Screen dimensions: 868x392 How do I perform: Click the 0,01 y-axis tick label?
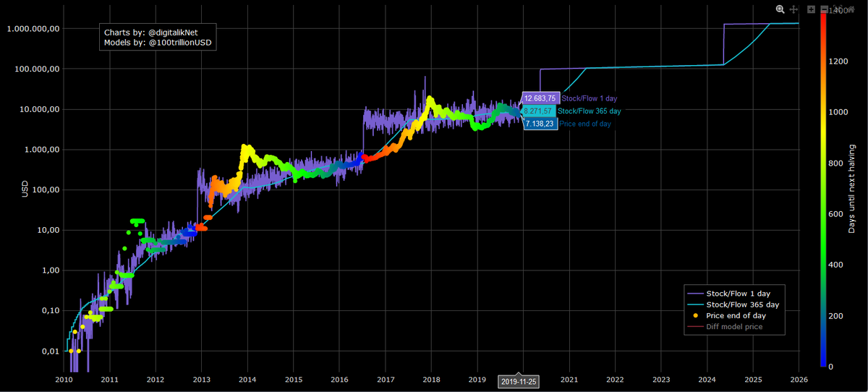tap(49, 351)
